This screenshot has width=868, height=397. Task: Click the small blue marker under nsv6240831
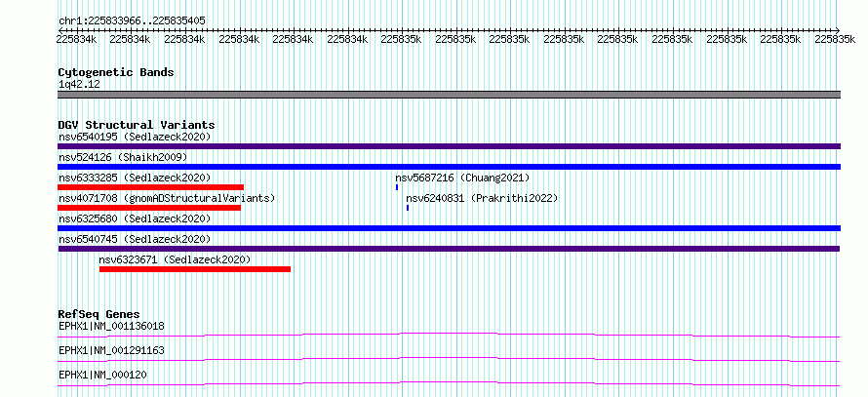point(408,208)
